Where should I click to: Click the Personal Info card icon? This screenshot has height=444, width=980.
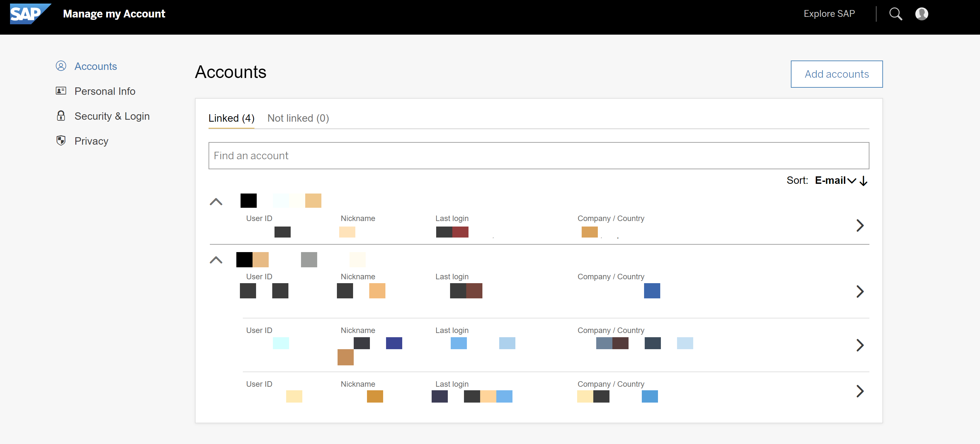61,91
